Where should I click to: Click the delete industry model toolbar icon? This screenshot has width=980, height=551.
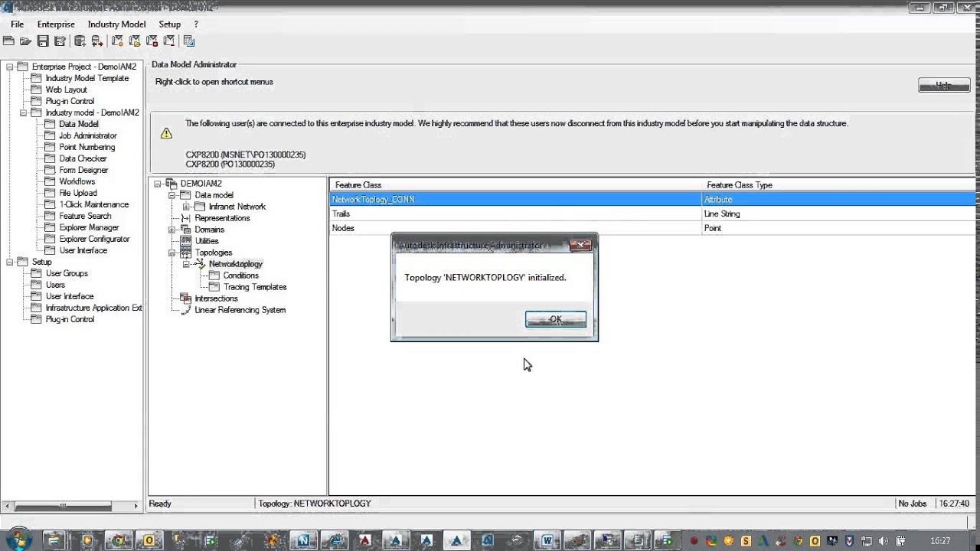[152, 41]
